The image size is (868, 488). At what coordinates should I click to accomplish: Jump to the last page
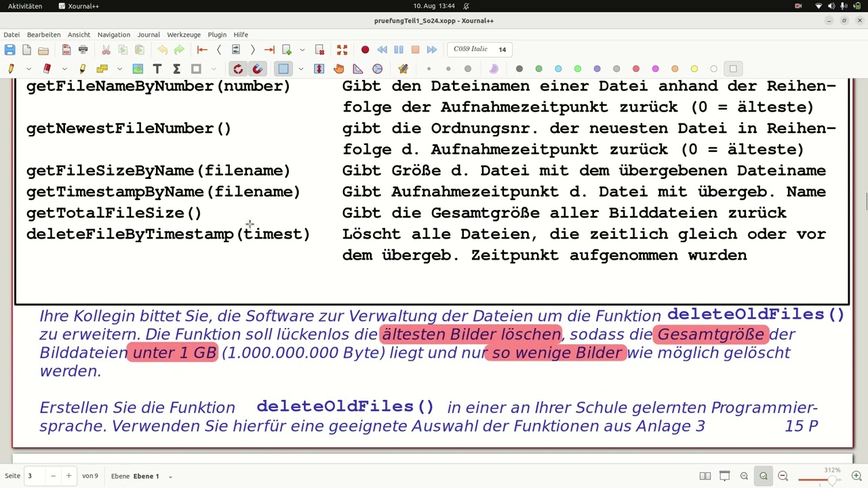pyautogui.click(x=269, y=49)
